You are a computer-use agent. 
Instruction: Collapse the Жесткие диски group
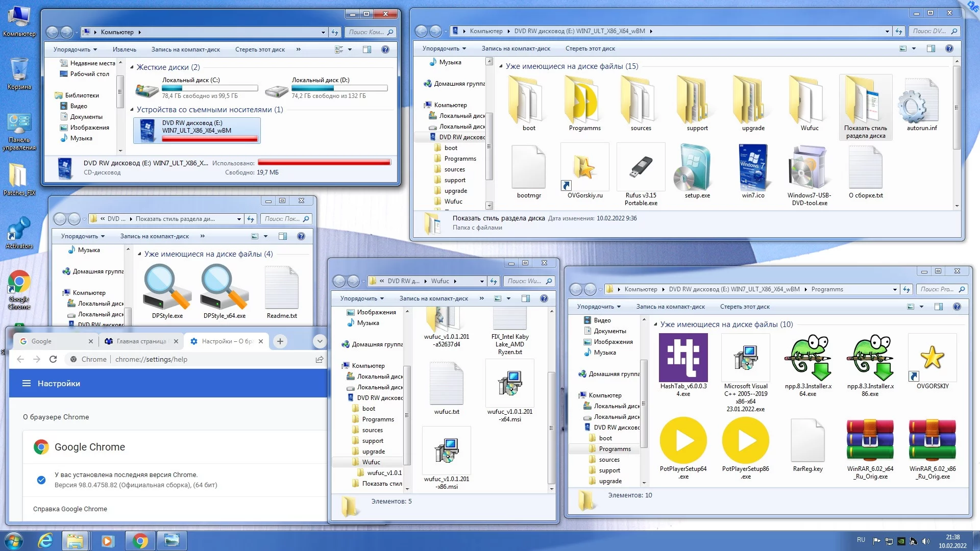(x=132, y=67)
